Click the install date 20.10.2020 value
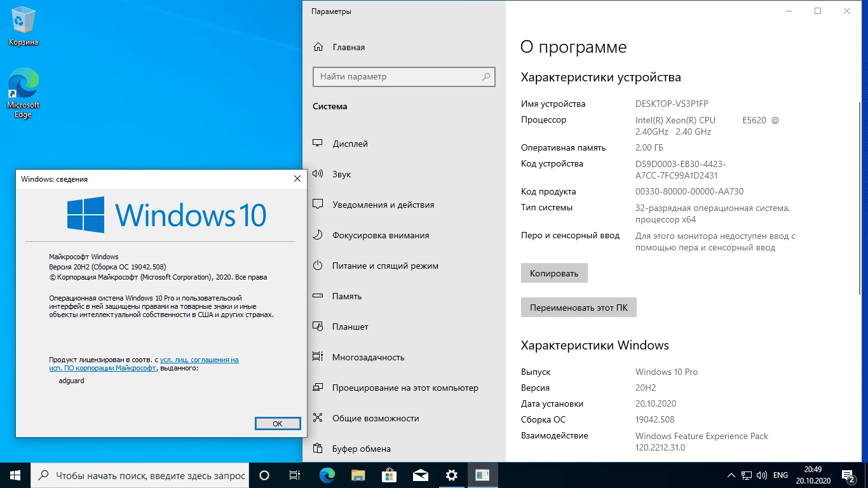868x488 pixels. click(x=656, y=403)
